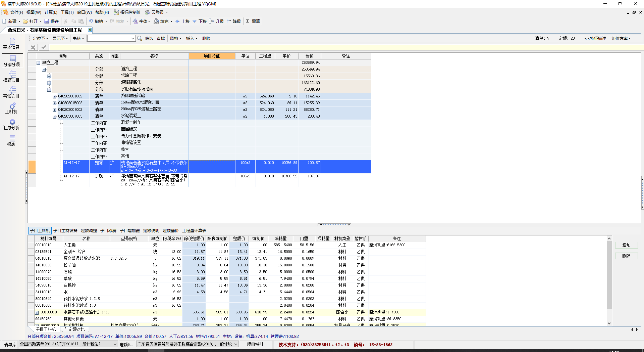Click the 保存 (Save) disk icon
This screenshot has height=352, width=644.
point(47,21)
